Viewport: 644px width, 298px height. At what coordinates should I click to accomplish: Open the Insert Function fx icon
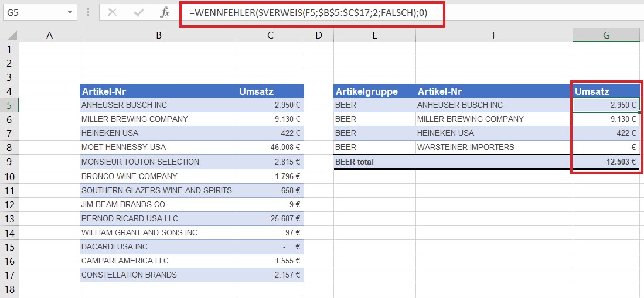164,13
